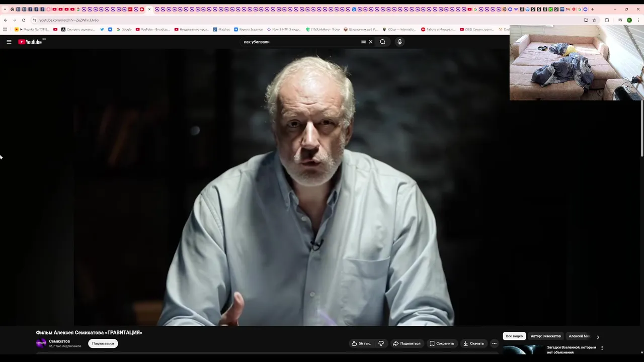The height and width of the screenshot is (362, 644).
Task: Dislike the video with thumbs-down
Action: [381, 343]
